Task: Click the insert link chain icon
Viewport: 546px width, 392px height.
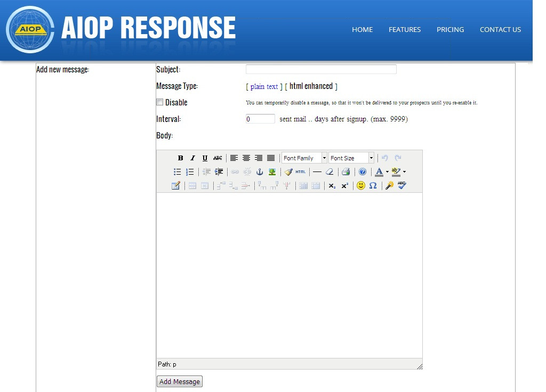Action: (x=235, y=171)
